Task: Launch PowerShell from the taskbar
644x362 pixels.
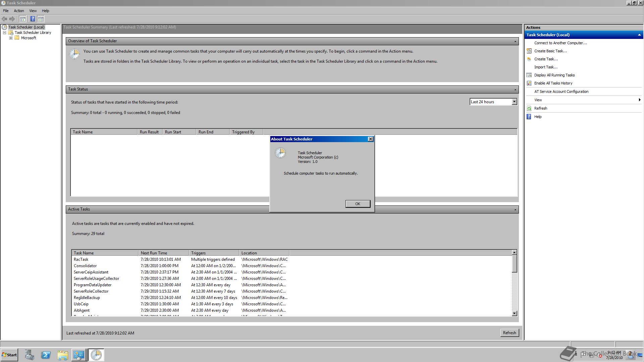Action: (46, 355)
